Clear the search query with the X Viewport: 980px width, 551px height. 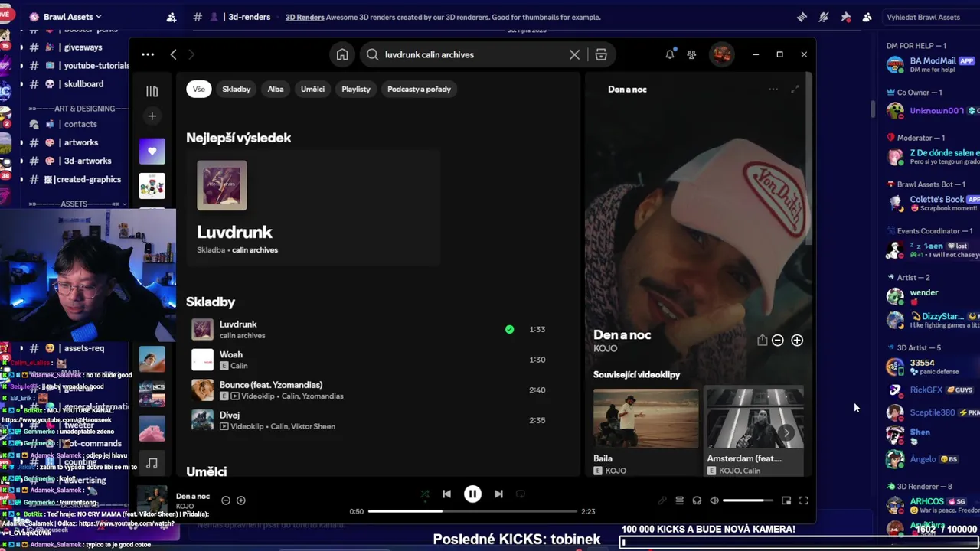574,54
